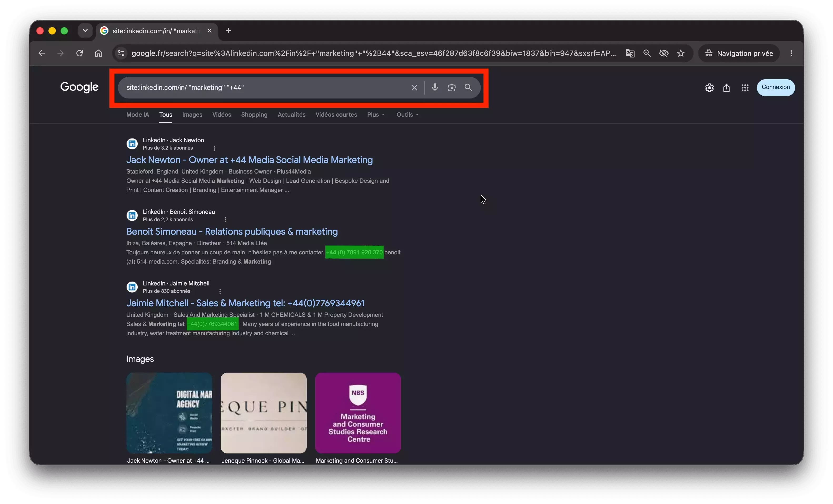Screen dimensions: 833x504
Task: Switch to the Images tab
Action: (x=192, y=115)
